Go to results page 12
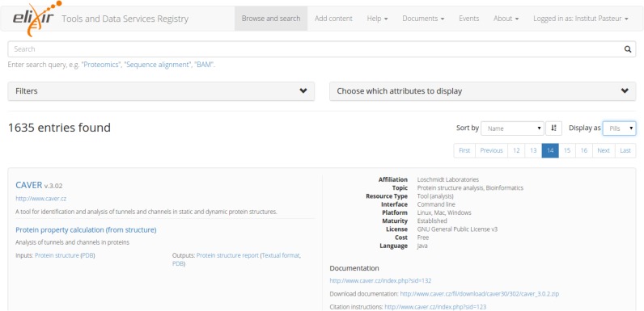 (x=516, y=150)
